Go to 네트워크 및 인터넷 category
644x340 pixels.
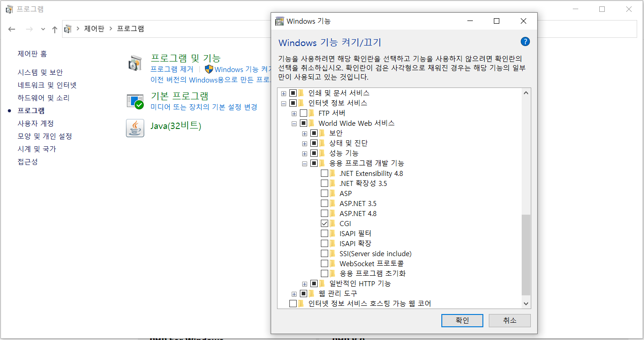(47, 85)
